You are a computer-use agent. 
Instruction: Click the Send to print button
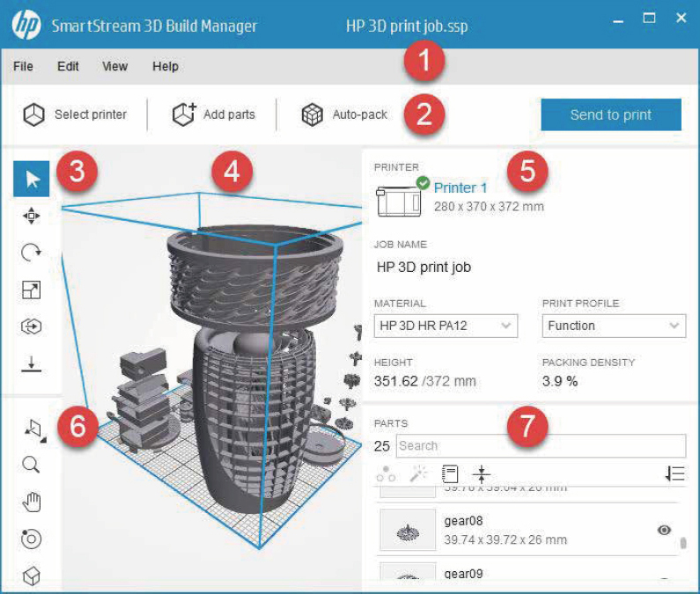pyautogui.click(x=610, y=114)
